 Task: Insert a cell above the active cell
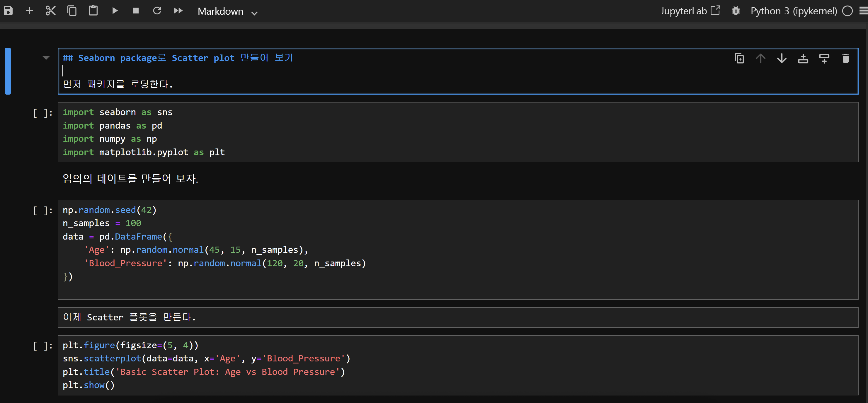[x=803, y=59]
